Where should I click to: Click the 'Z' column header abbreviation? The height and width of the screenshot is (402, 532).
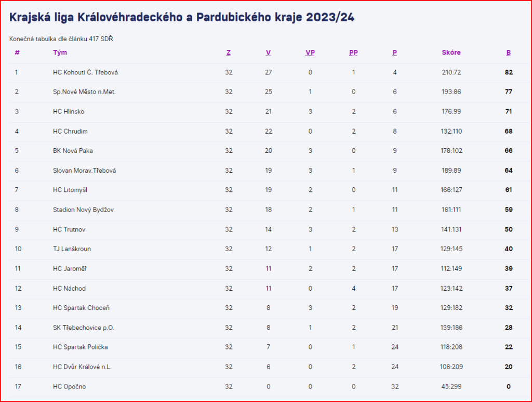(x=229, y=53)
